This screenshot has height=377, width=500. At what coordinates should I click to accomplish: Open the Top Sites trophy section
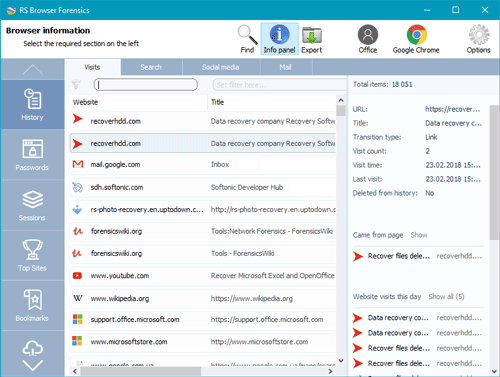pyautogui.click(x=32, y=256)
